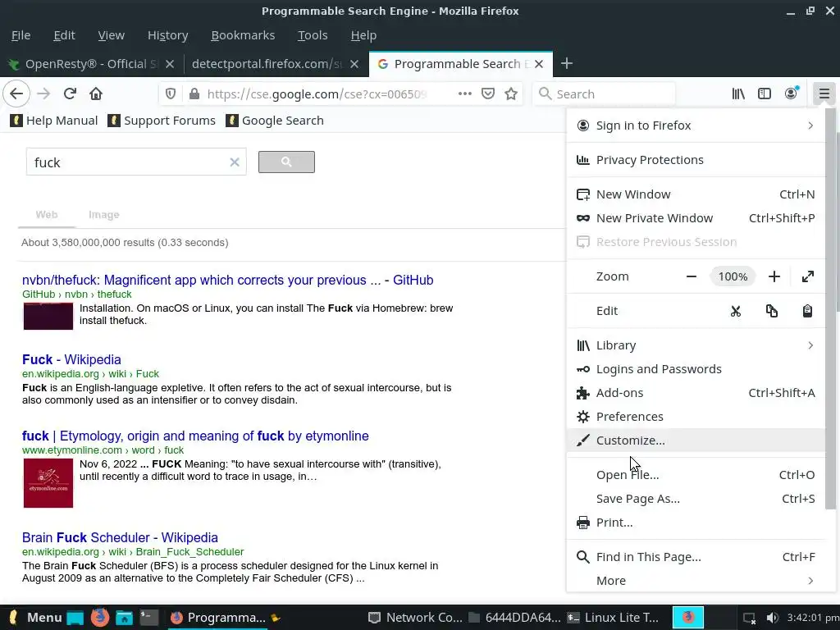Open the History menu
This screenshot has height=630, width=840.
(167, 35)
